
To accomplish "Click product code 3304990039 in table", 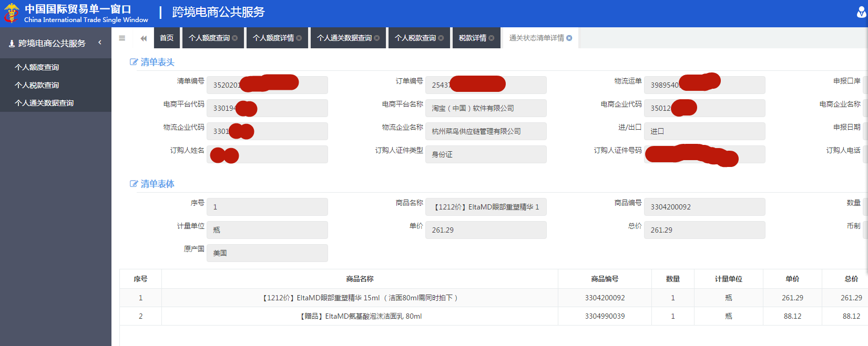I will [605, 316].
